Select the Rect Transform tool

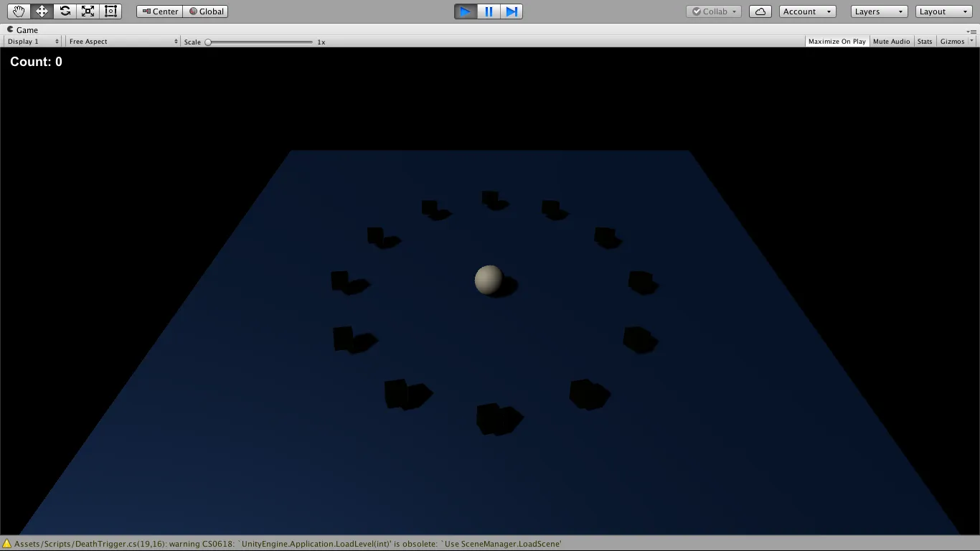pos(110,11)
